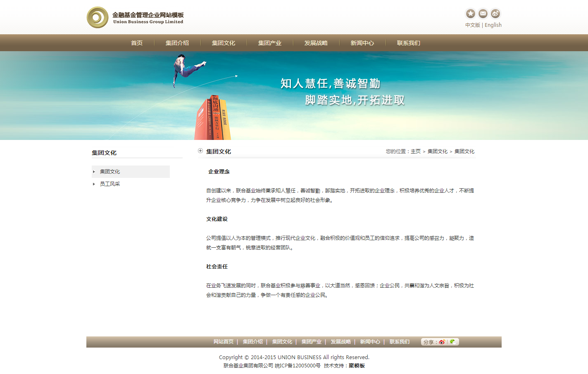Open 新闻中心 from the navigation bar

pos(362,43)
